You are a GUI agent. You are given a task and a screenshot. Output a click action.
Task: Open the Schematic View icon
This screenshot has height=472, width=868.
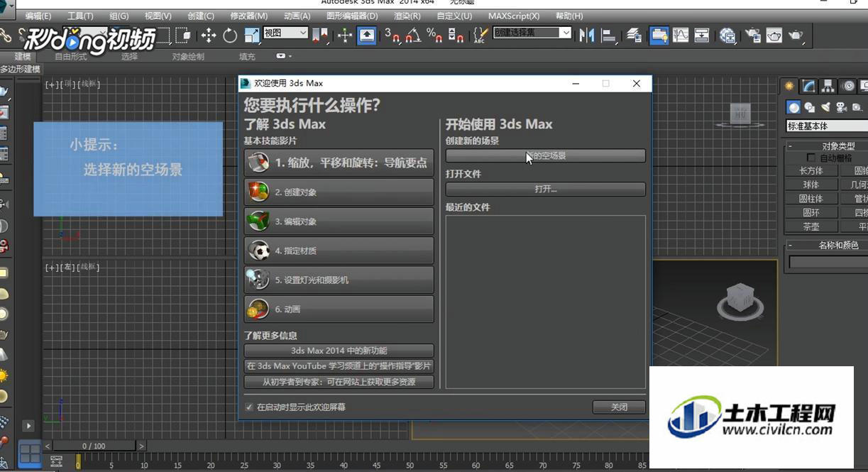[702, 35]
